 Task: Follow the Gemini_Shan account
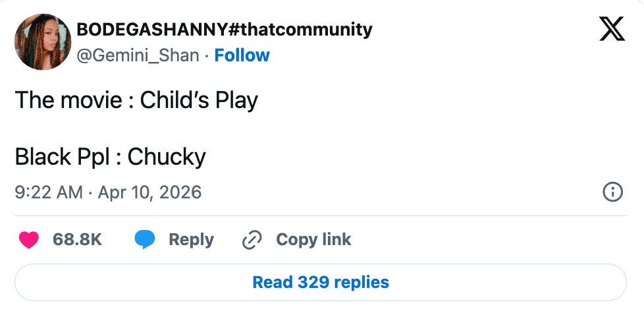(242, 55)
